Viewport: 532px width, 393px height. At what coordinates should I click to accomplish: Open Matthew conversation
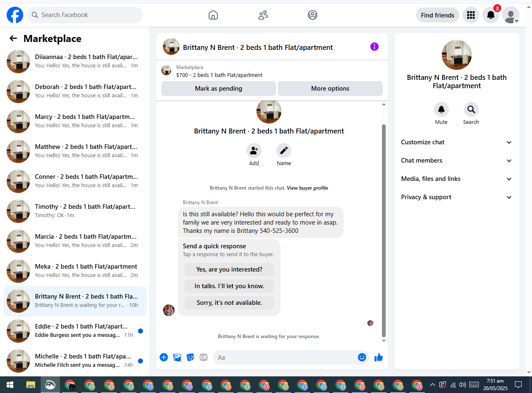tap(75, 151)
